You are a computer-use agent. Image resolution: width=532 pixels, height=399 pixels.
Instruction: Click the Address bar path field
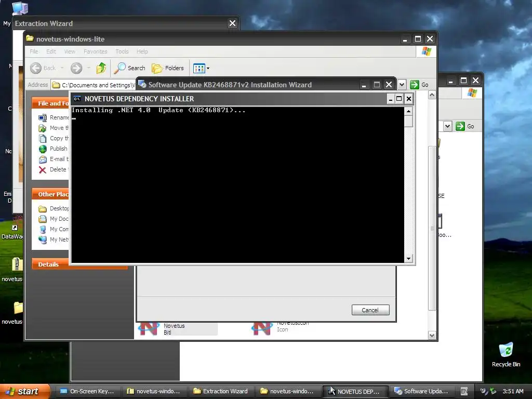pyautogui.click(x=94, y=85)
